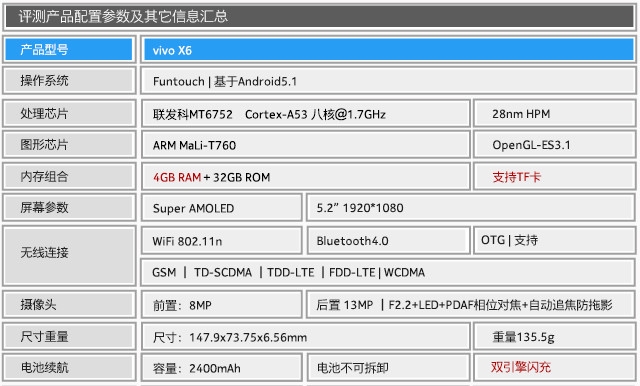Click the ARM MaLi-T760 cell
The height and width of the screenshot is (386, 640).
point(306,145)
